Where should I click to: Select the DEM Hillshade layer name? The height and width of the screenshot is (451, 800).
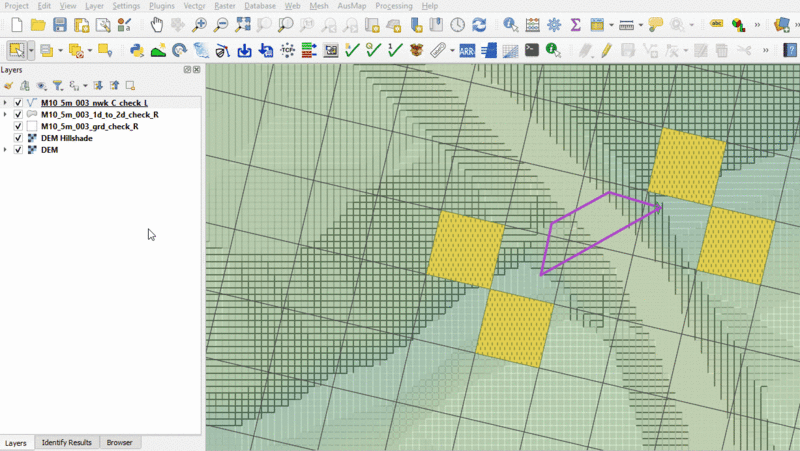click(66, 138)
